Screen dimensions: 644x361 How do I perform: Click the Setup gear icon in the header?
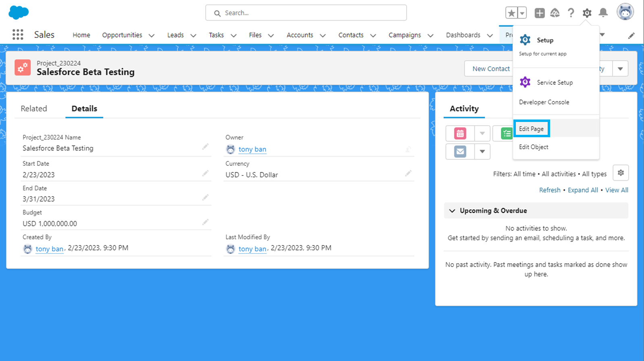click(x=587, y=13)
